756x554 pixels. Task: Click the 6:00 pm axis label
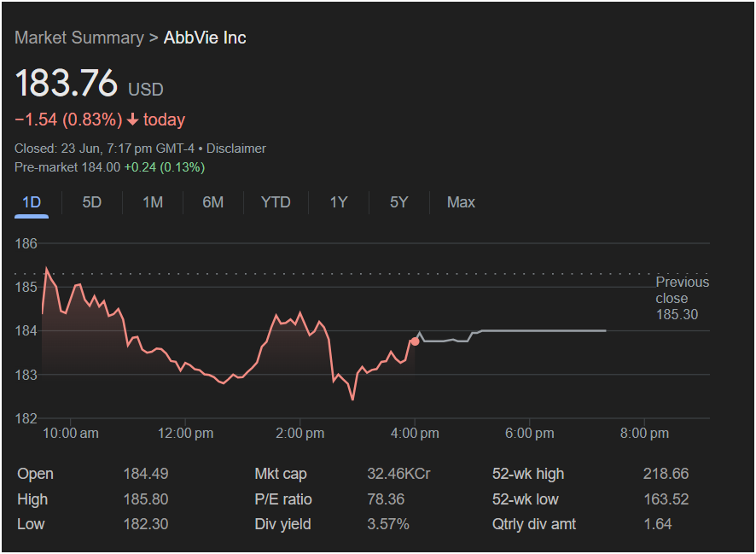point(529,433)
